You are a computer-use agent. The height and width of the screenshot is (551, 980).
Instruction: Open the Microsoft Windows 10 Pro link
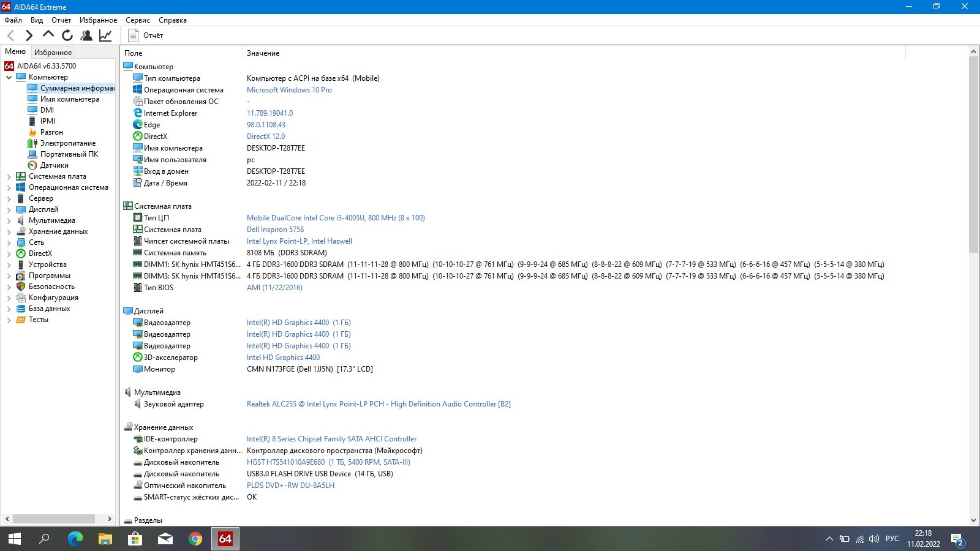click(x=289, y=90)
